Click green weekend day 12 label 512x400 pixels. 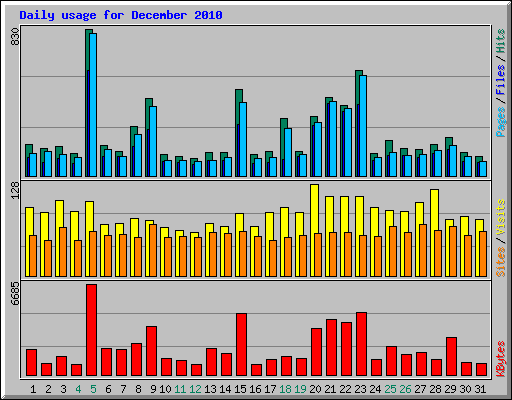tap(195, 389)
